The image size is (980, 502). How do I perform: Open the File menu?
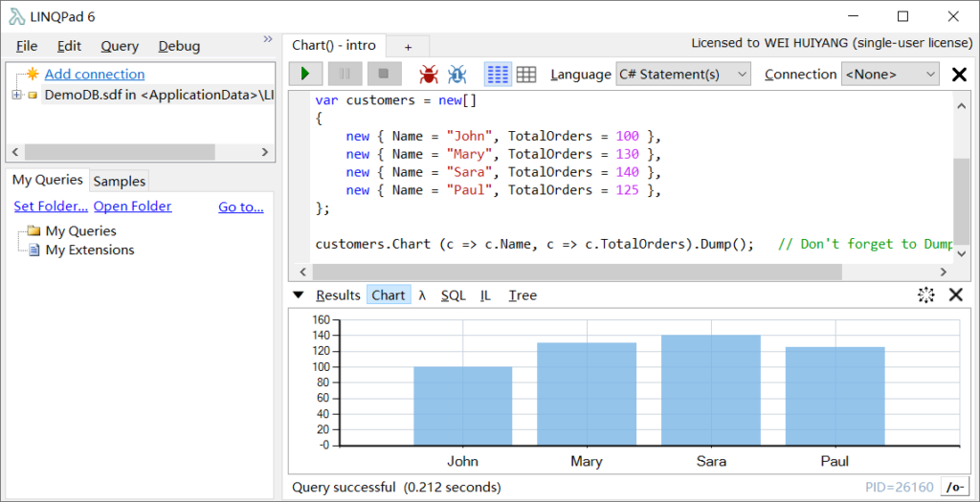tap(27, 46)
